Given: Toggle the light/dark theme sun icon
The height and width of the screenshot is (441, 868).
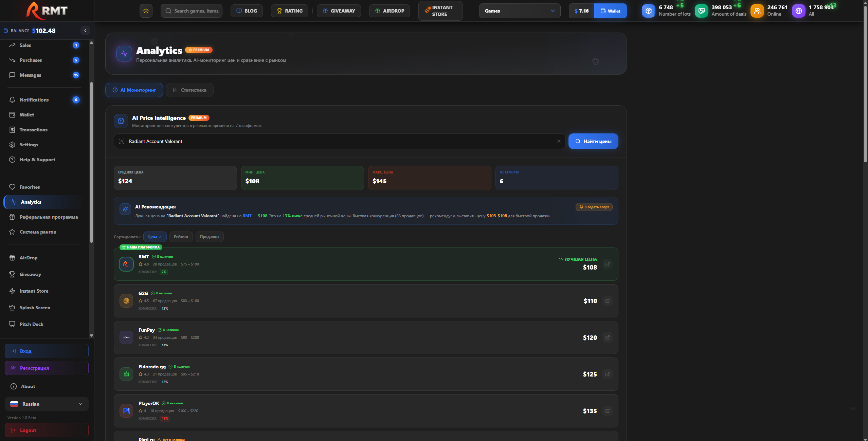Looking at the screenshot, I should 146,11.
